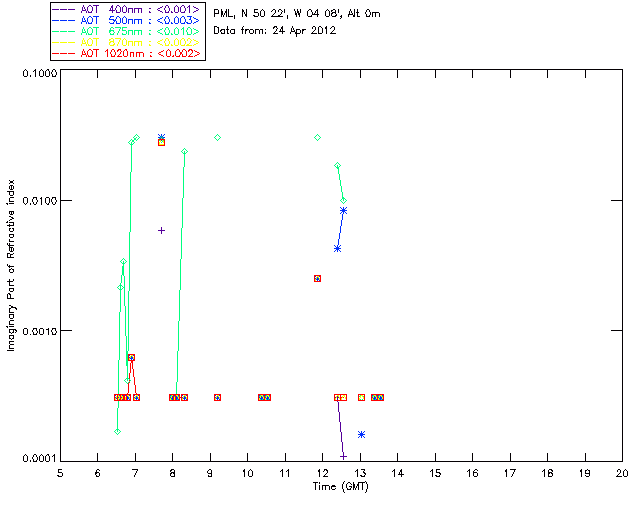Click y-axis tick label 0.0001
640x512 pixels.
pyautogui.click(x=39, y=459)
